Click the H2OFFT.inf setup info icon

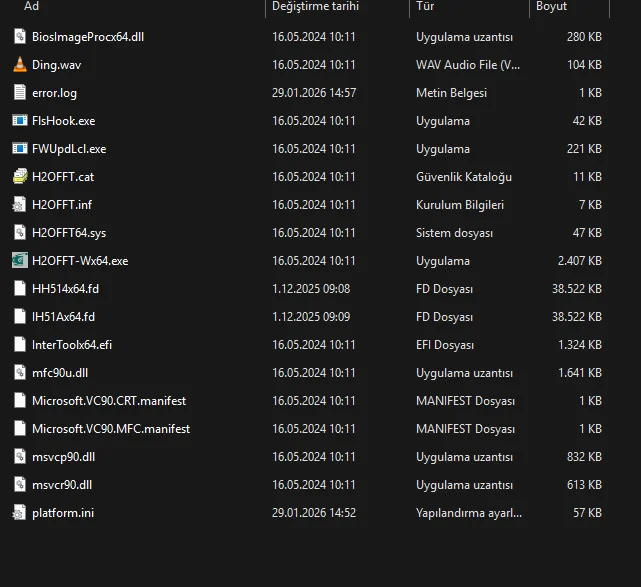20,205
